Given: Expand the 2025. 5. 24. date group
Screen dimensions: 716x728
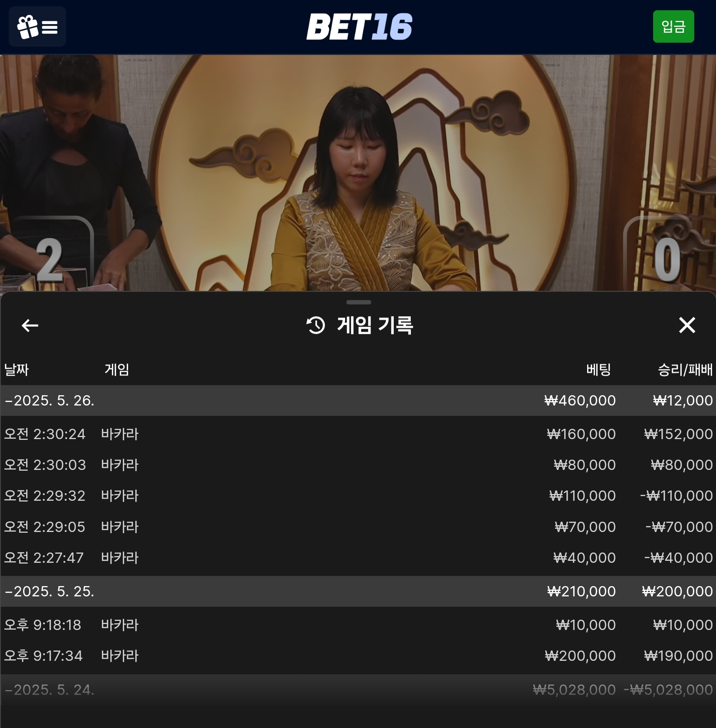Looking at the screenshot, I should 358,690.
